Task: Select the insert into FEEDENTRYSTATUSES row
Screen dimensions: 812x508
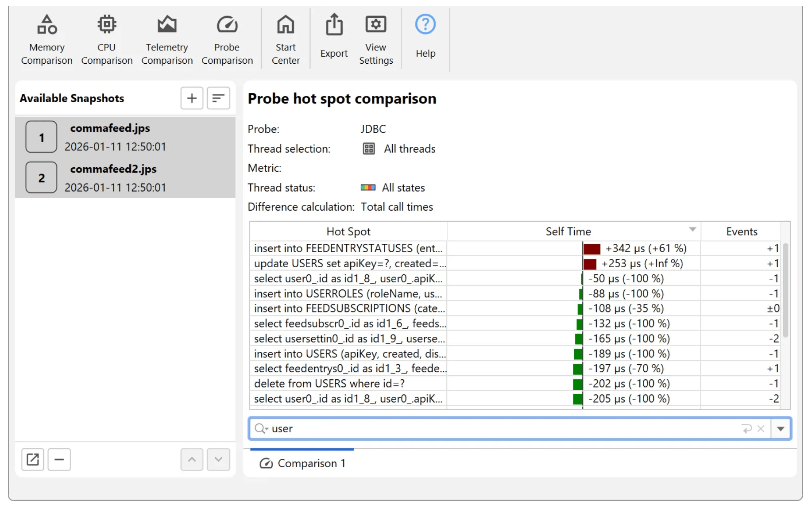Action: point(515,248)
